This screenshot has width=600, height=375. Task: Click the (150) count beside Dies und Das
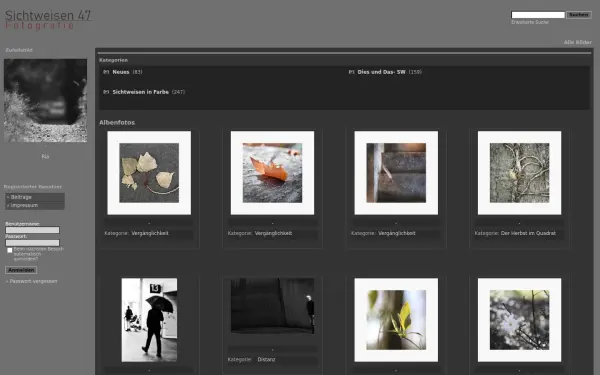(415, 72)
